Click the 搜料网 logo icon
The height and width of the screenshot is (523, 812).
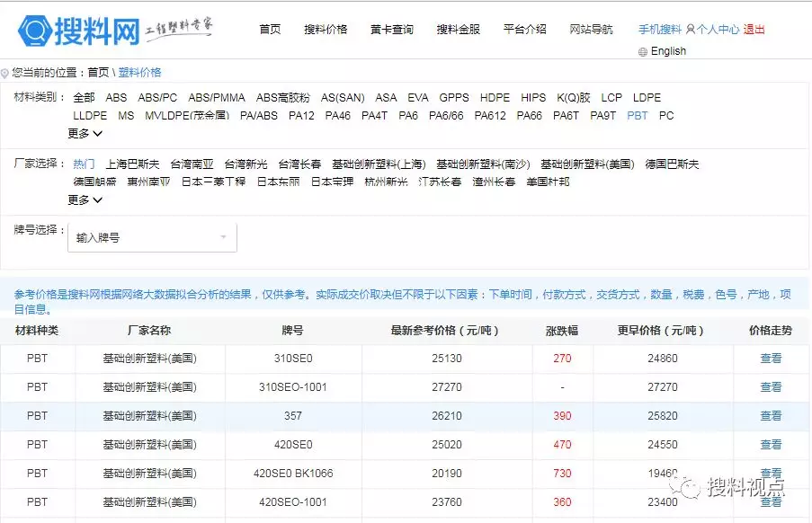36,31
